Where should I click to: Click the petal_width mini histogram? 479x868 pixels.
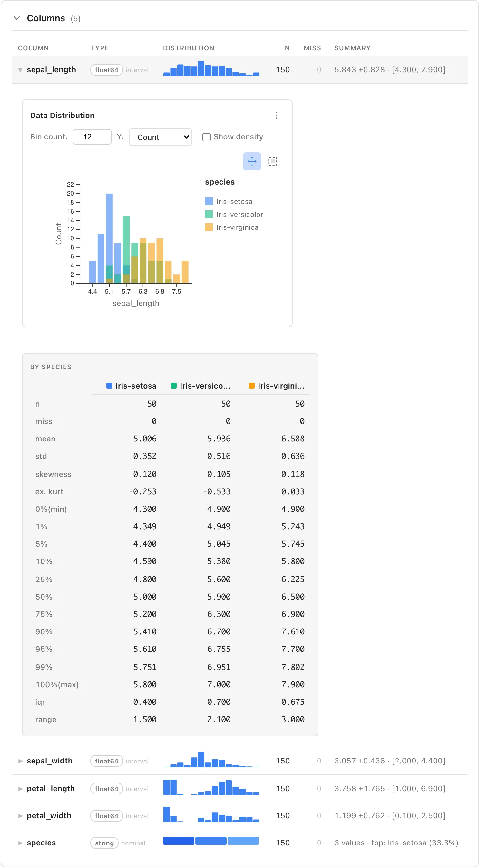pyautogui.click(x=211, y=814)
